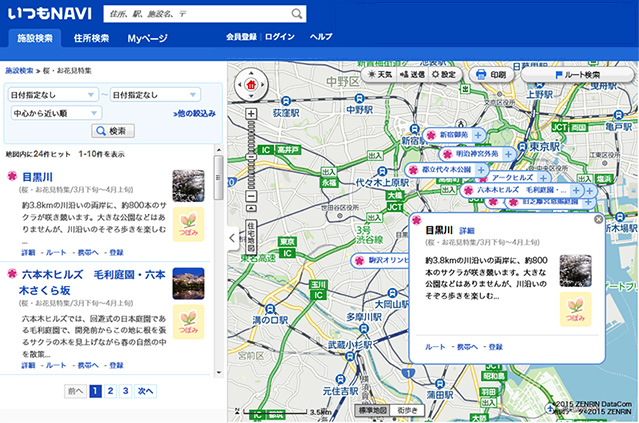Click the 他の絞込み filter link
The height and width of the screenshot is (423, 639).
(x=194, y=114)
